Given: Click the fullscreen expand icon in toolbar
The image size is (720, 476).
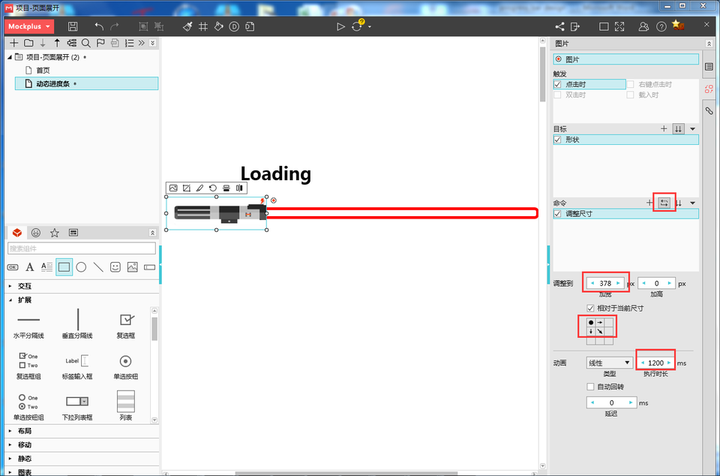Looking at the screenshot, I should click(619, 27).
